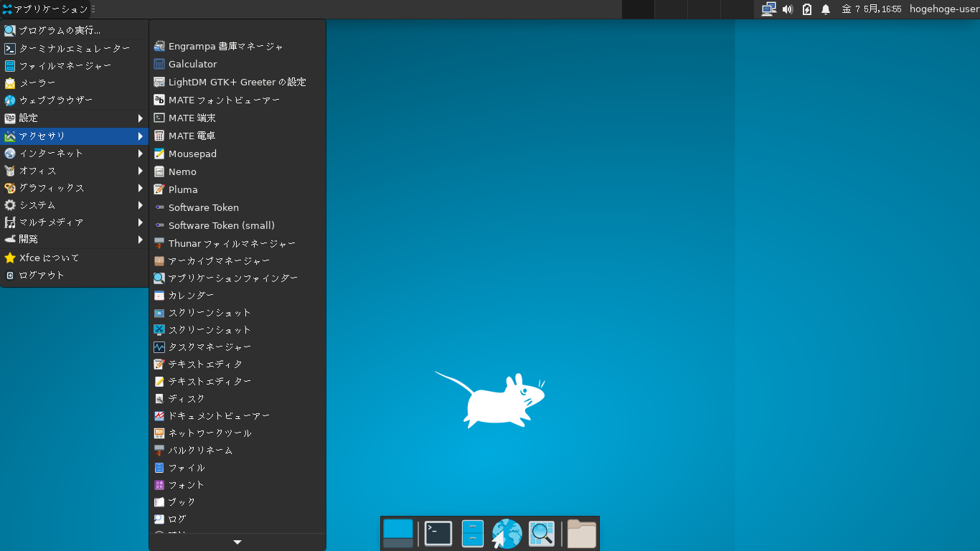Open LightDM GTK+ Greeter の設定
The image size is (980, 551).
[x=237, y=82]
